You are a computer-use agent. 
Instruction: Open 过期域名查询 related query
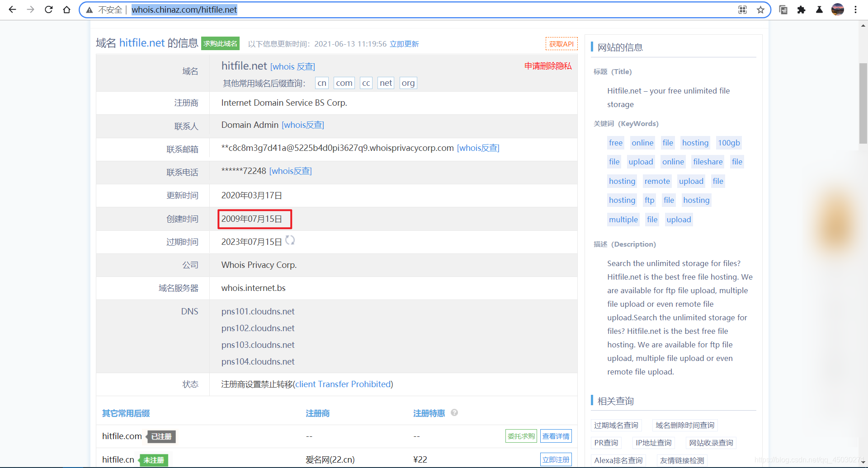pyautogui.click(x=616, y=425)
